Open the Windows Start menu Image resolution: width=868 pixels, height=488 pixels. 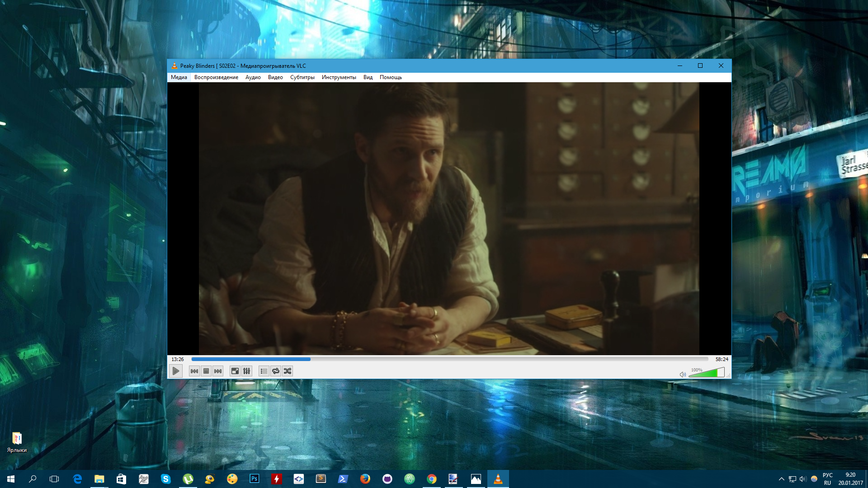11,479
